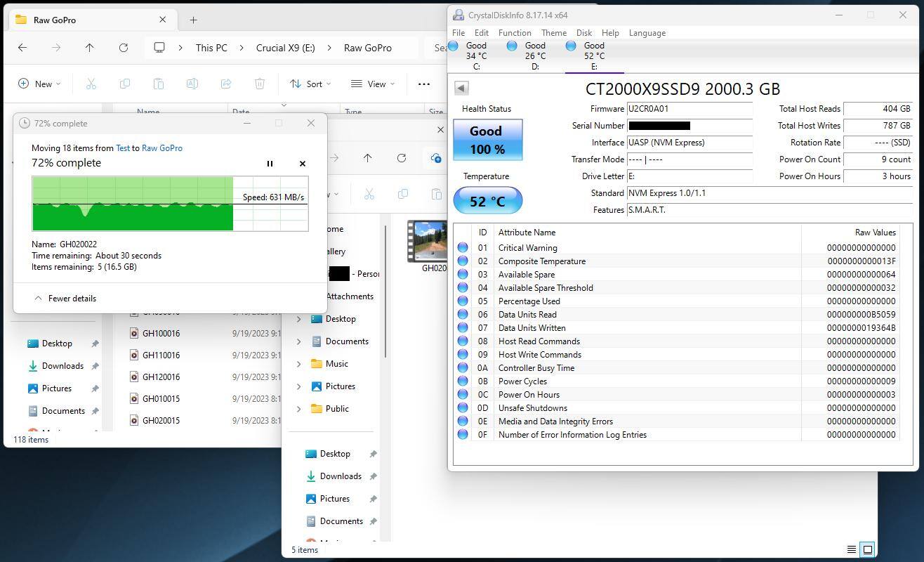Switch to details view icon in status bar
The height and width of the screenshot is (562, 924).
[851, 549]
